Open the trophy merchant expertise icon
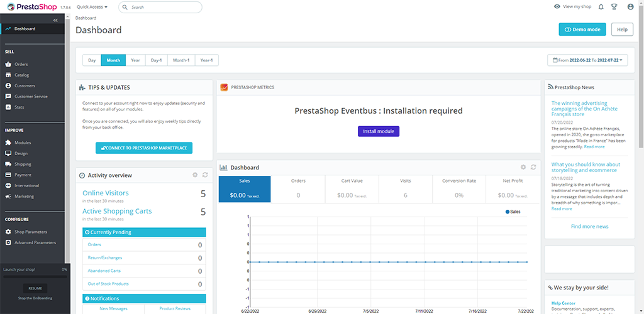644x314 pixels. point(614,6)
